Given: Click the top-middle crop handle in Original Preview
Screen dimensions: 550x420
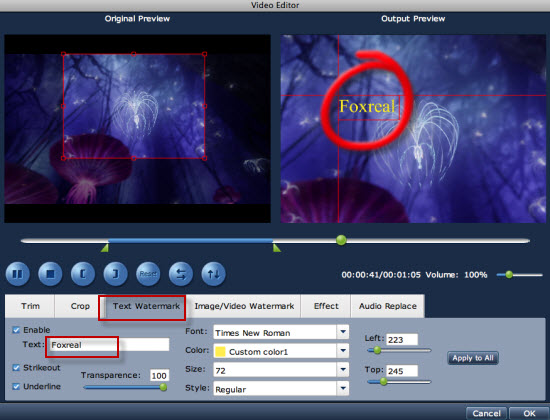Looking at the screenshot, I should coord(134,54).
